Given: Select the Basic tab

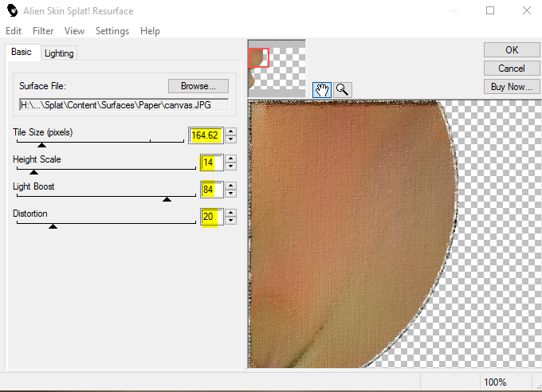Looking at the screenshot, I should coord(22,52).
